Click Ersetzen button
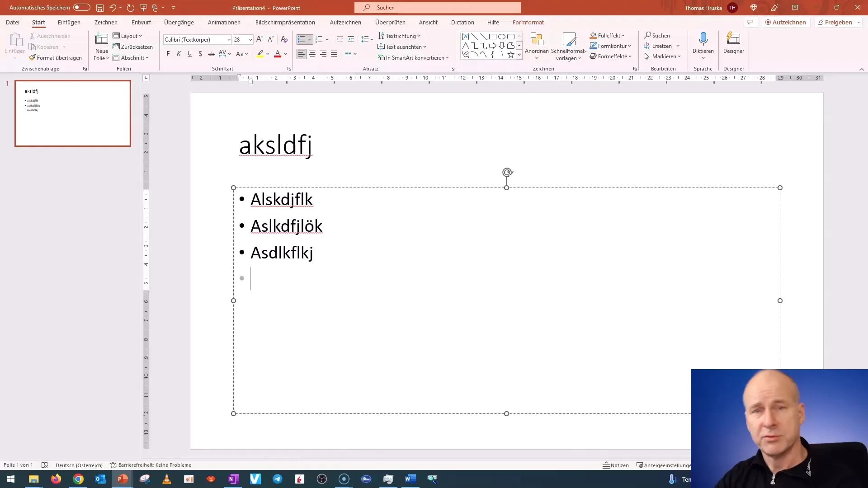This screenshot has height=488, width=868. 658,46
